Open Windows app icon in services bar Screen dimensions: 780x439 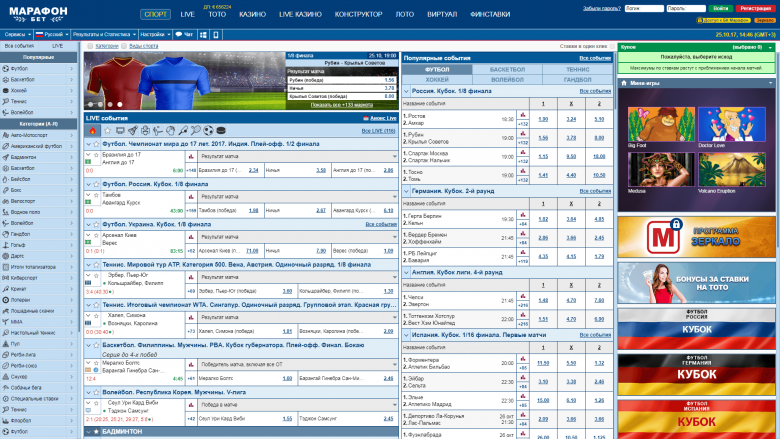pyautogui.click(x=203, y=35)
